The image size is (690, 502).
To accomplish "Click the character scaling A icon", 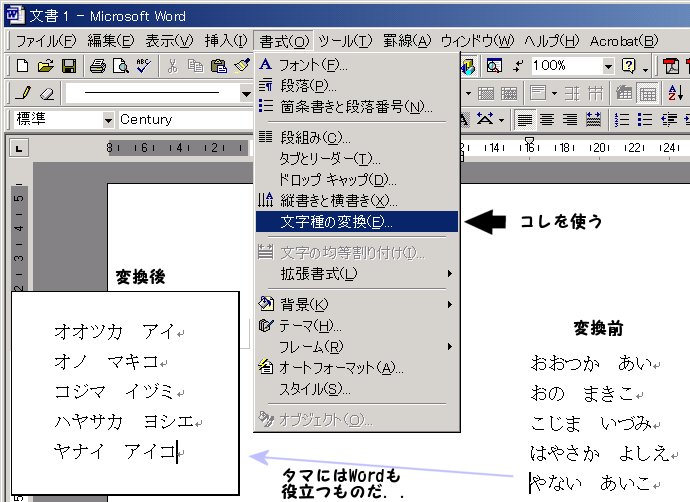I will pyautogui.click(x=485, y=119).
